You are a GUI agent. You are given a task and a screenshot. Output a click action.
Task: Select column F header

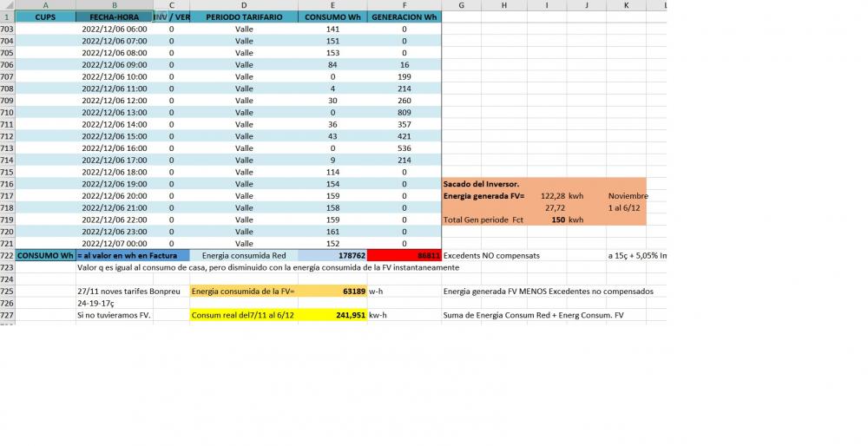pos(404,5)
